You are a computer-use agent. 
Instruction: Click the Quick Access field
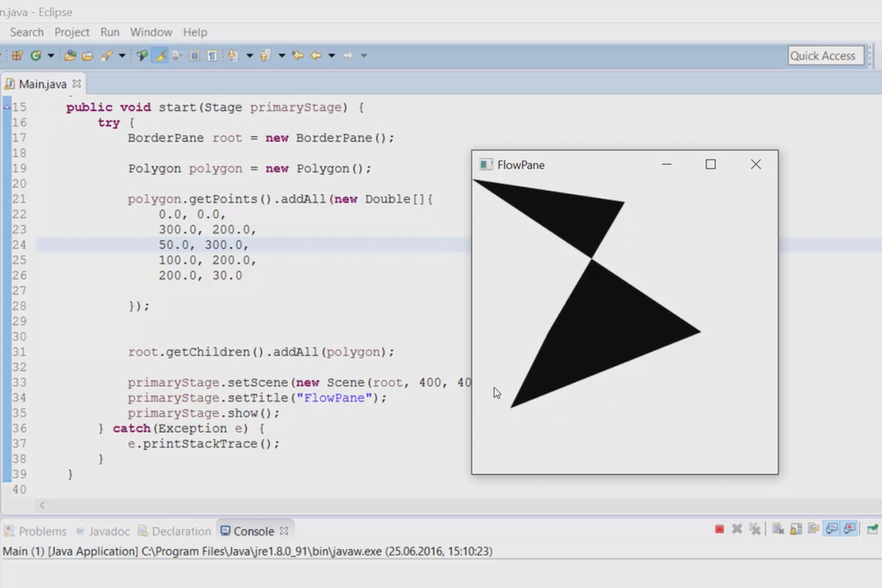click(825, 56)
